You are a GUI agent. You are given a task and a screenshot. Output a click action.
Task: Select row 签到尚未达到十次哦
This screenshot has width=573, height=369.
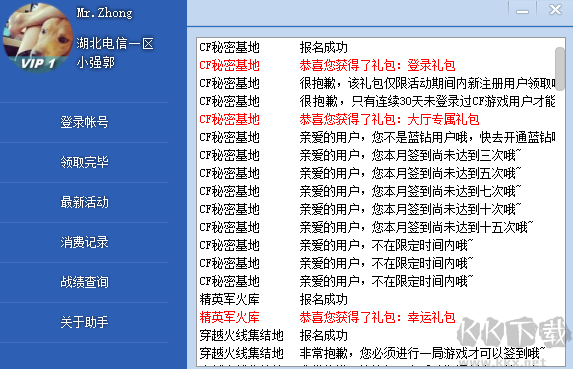pyautogui.click(x=376, y=209)
